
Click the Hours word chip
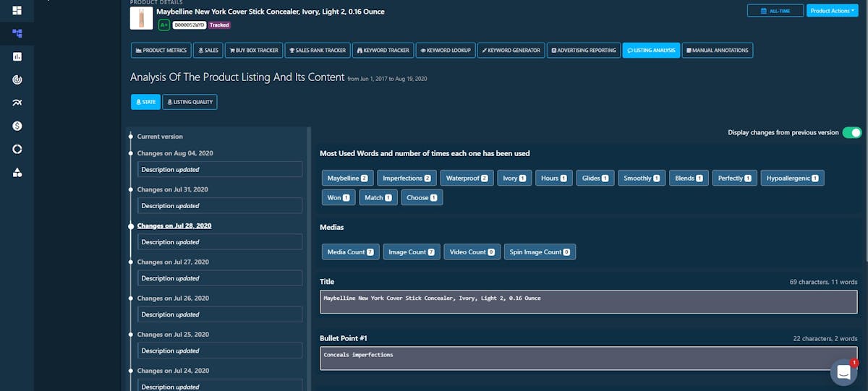coord(554,178)
